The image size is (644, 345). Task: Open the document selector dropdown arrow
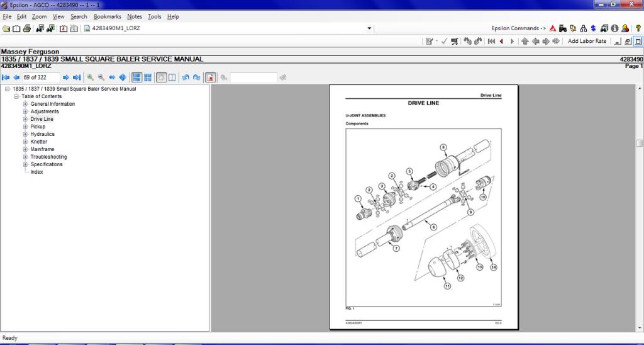tap(369, 28)
